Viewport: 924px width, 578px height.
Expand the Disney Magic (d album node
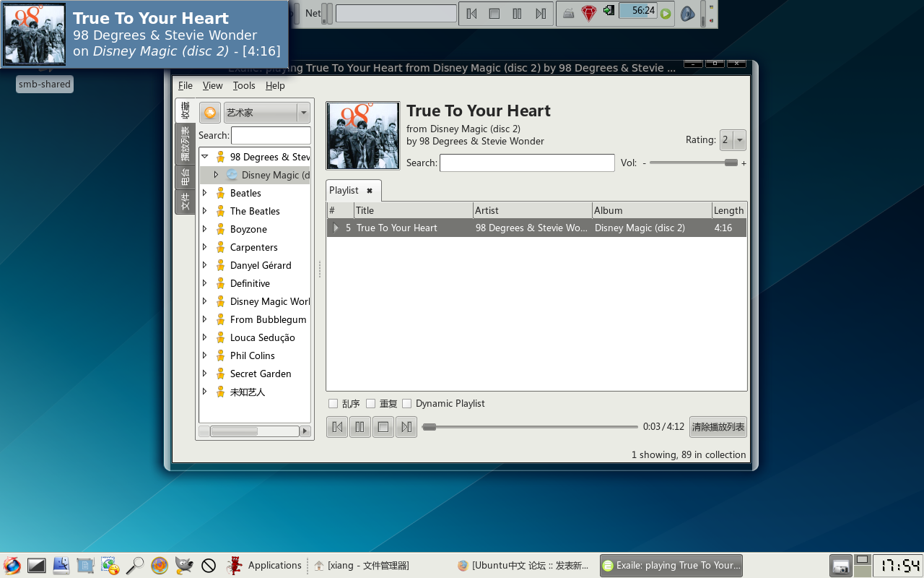216,175
